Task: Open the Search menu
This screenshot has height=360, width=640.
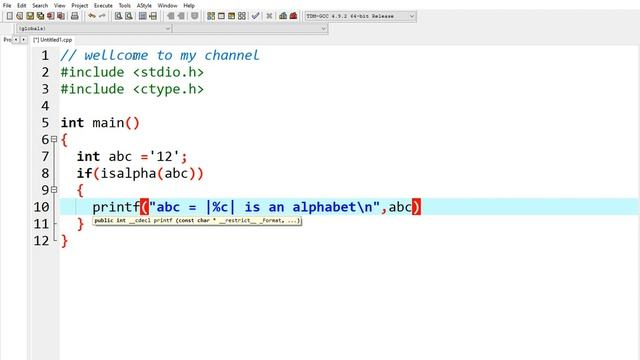Action: 40,5
